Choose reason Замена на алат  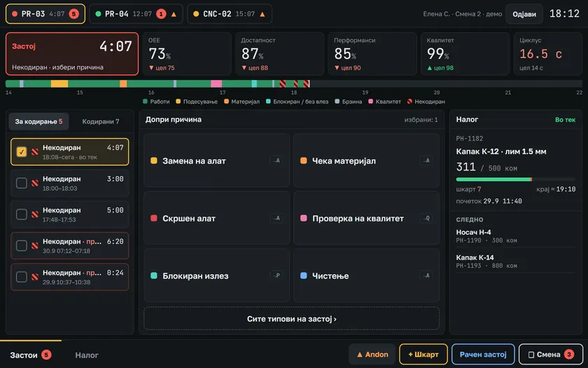[x=217, y=161]
